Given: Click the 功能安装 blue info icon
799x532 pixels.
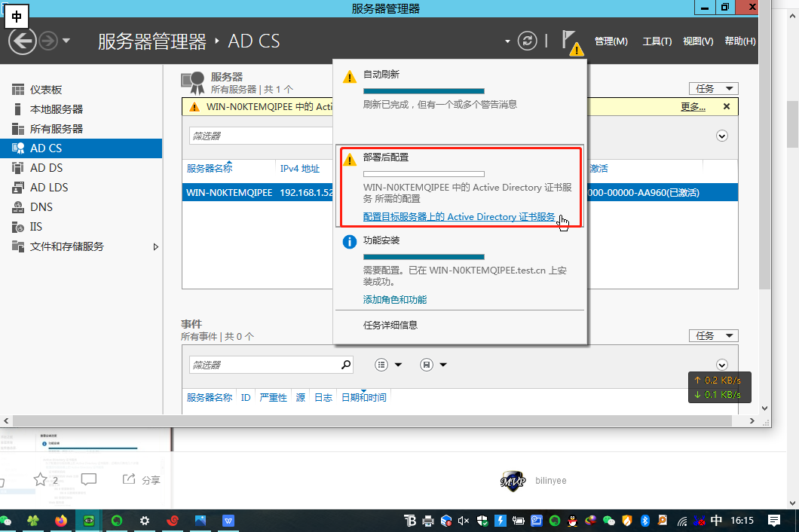Looking at the screenshot, I should coord(350,242).
